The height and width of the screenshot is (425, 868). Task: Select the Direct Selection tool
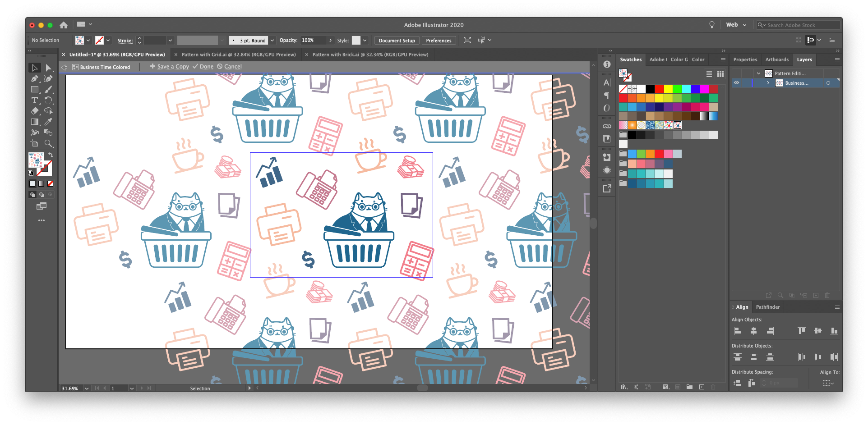[x=49, y=68]
